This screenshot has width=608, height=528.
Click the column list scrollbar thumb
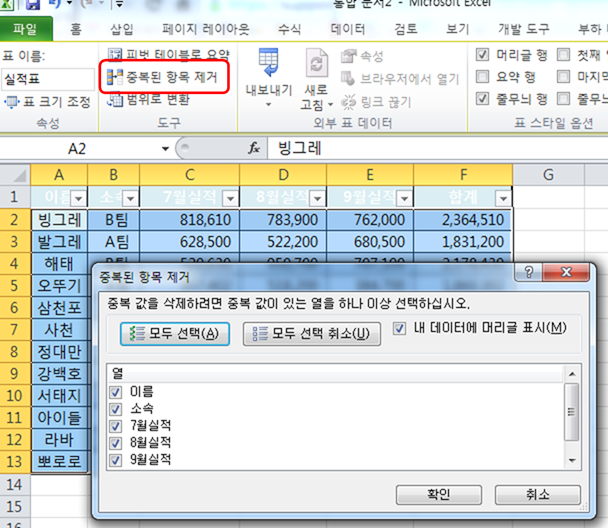572,412
